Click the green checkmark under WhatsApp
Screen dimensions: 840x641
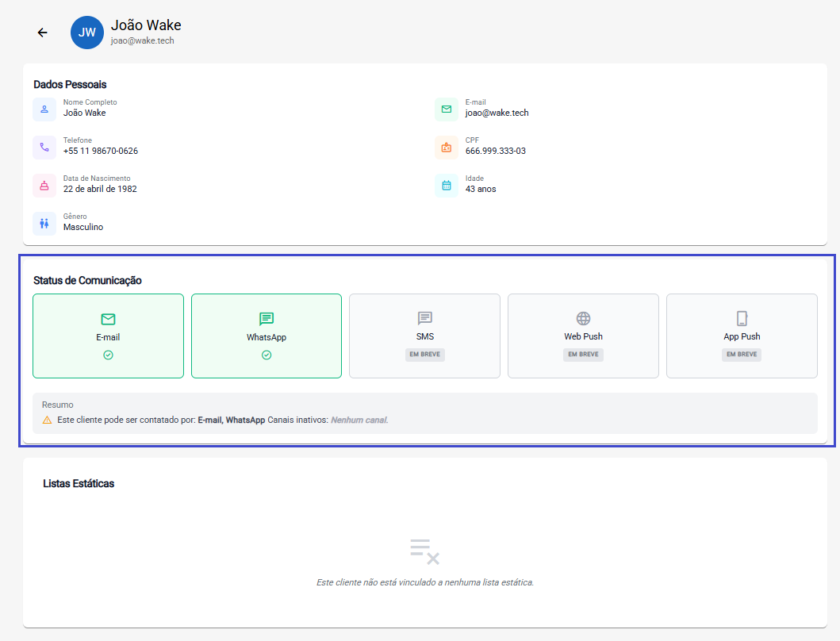(x=267, y=355)
